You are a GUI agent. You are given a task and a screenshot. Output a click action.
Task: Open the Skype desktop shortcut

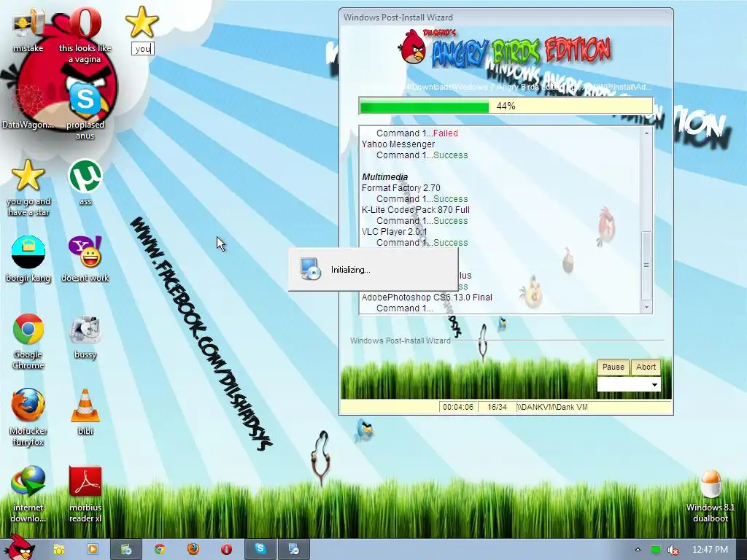coord(85,112)
